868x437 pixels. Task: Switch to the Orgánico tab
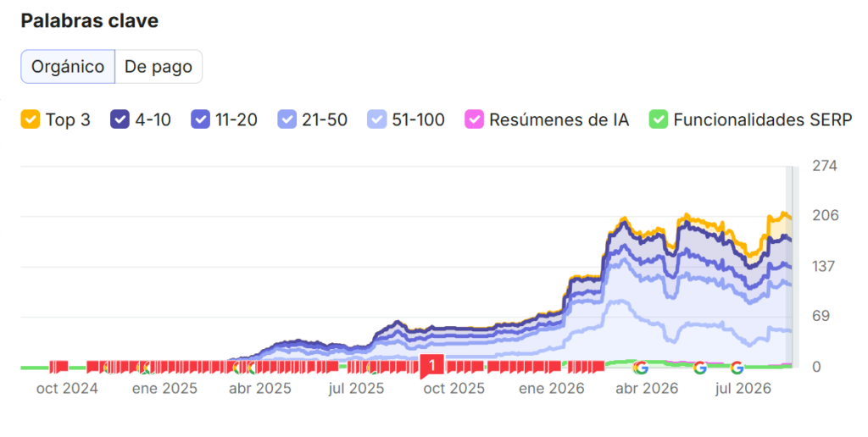pyautogui.click(x=68, y=67)
